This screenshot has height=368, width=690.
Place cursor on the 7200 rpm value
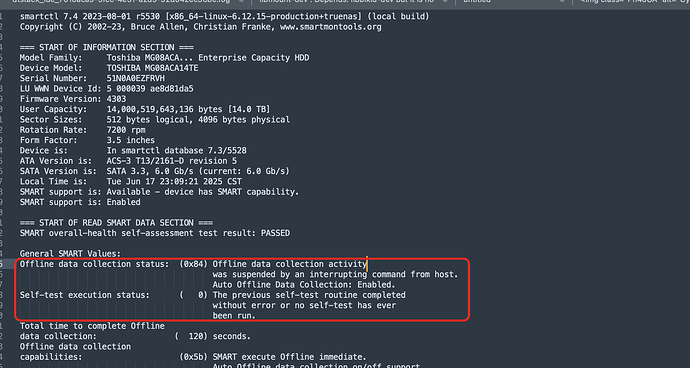[126, 130]
